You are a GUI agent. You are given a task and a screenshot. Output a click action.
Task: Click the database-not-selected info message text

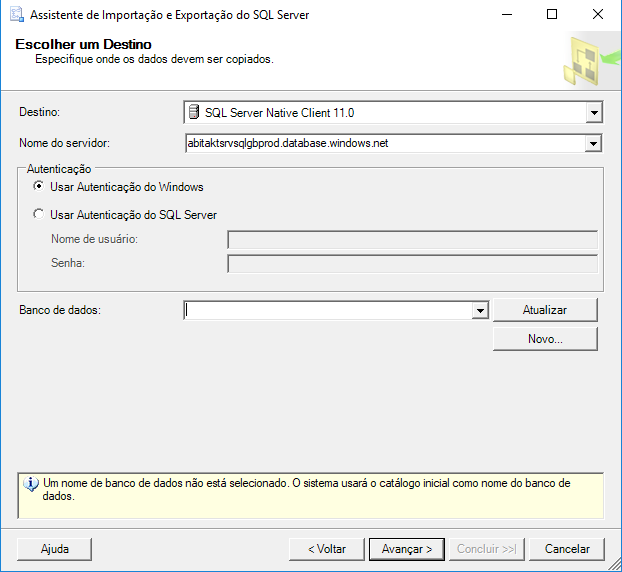[306, 489]
